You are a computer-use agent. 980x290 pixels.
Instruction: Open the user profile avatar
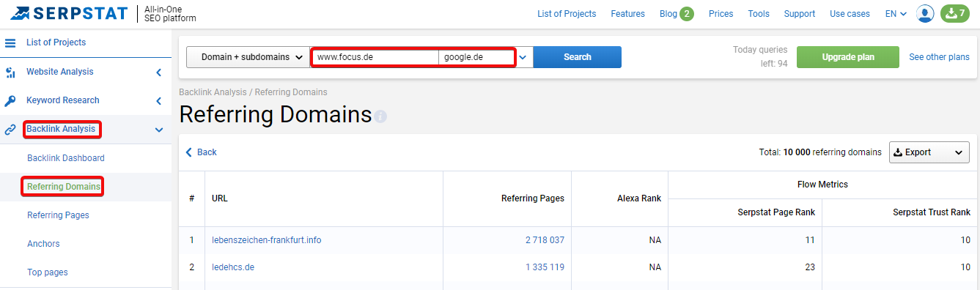click(x=925, y=13)
